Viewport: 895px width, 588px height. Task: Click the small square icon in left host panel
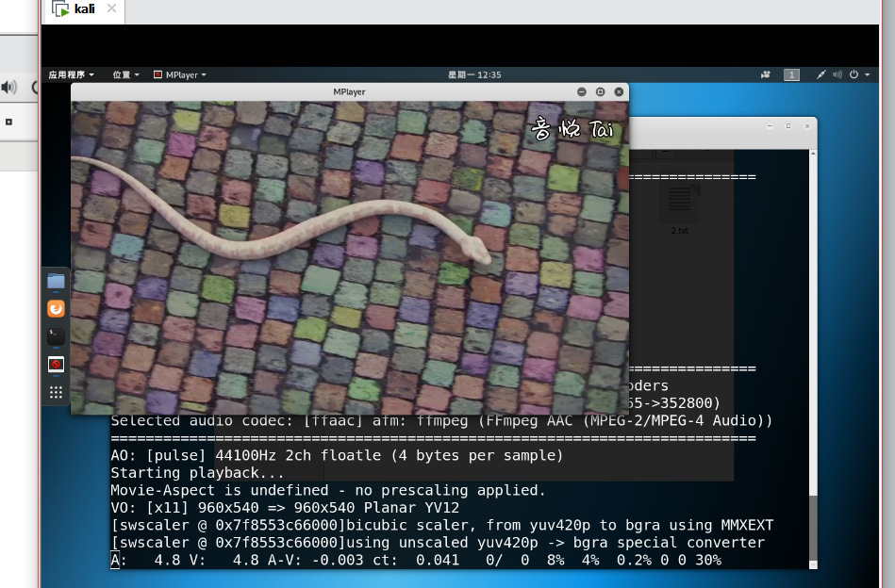[x=8, y=122]
